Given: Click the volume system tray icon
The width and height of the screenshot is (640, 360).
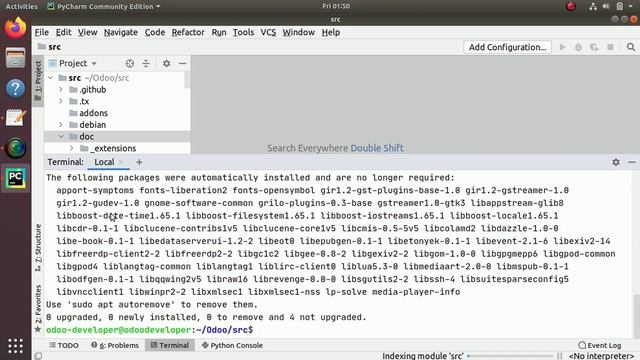Looking at the screenshot, I should click(606, 6).
